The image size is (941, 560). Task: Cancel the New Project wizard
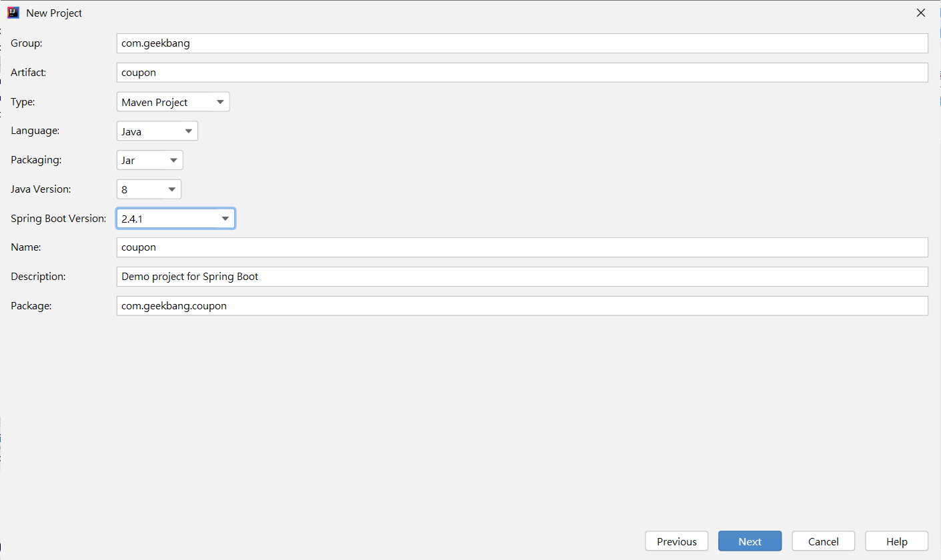tap(823, 541)
